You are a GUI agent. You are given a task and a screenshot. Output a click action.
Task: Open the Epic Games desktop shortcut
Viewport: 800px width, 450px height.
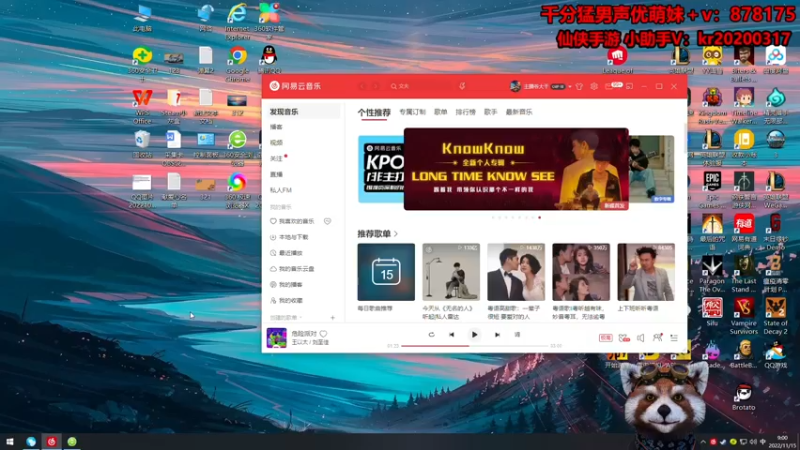712,190
